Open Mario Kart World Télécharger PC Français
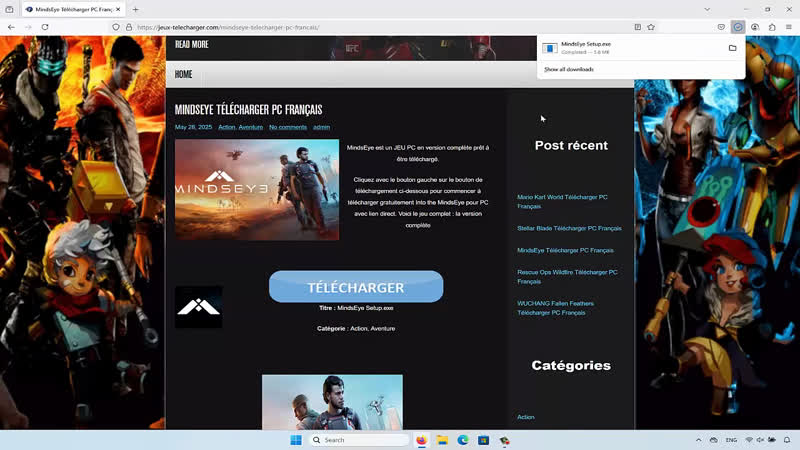 tap(562, 202)
